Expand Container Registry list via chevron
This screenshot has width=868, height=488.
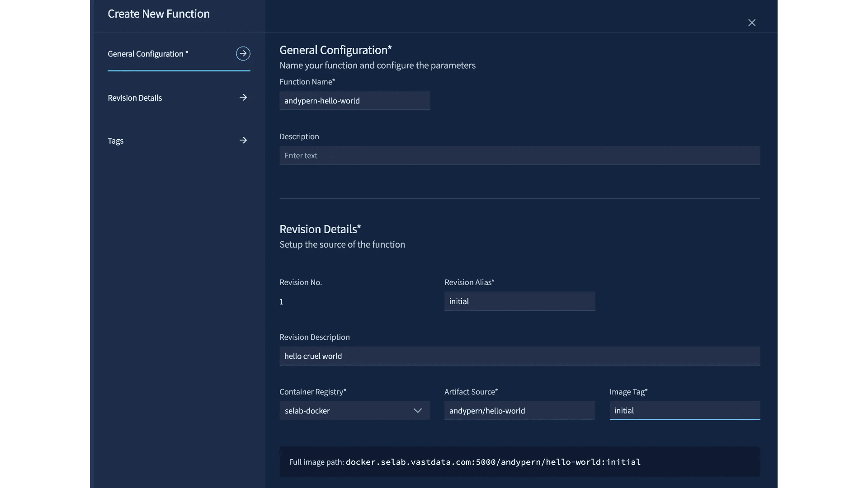tap(417, 411)
